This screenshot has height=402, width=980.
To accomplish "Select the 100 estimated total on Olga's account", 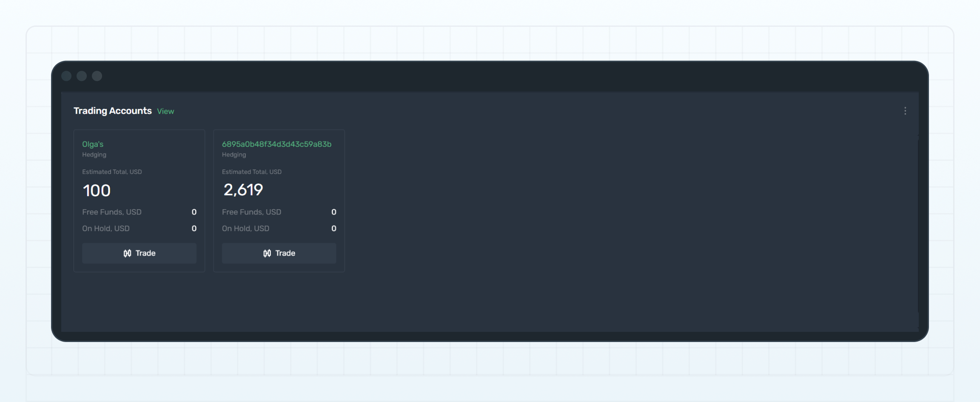I will (97, 191).
